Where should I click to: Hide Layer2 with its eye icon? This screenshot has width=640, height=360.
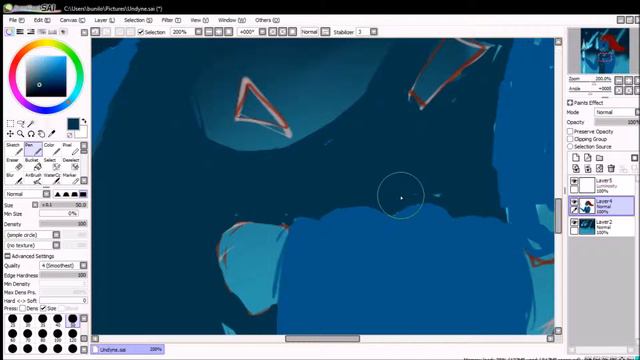pyautogui.click(x=574, y=222)
